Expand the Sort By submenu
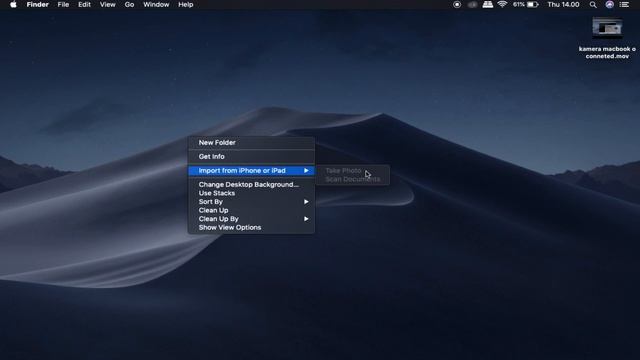 (x=251, y=202)
